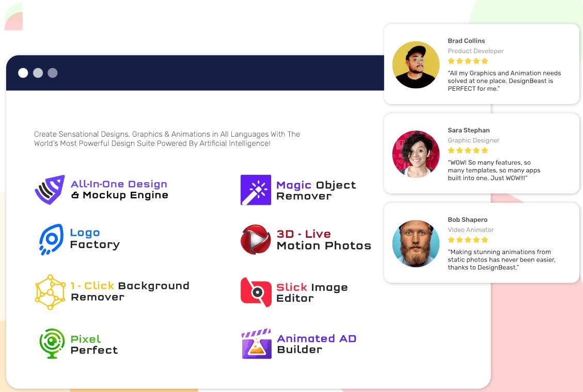The image size is (583, 392).
Task: Select the 1-Click Background Remover icon
Action: (x=50, y=292)
